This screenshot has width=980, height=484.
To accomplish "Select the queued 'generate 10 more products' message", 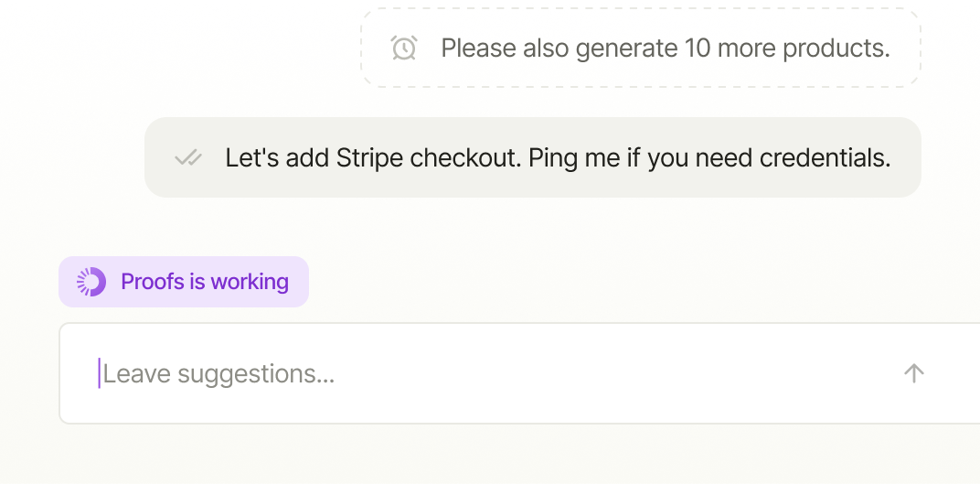I will 641,48.
